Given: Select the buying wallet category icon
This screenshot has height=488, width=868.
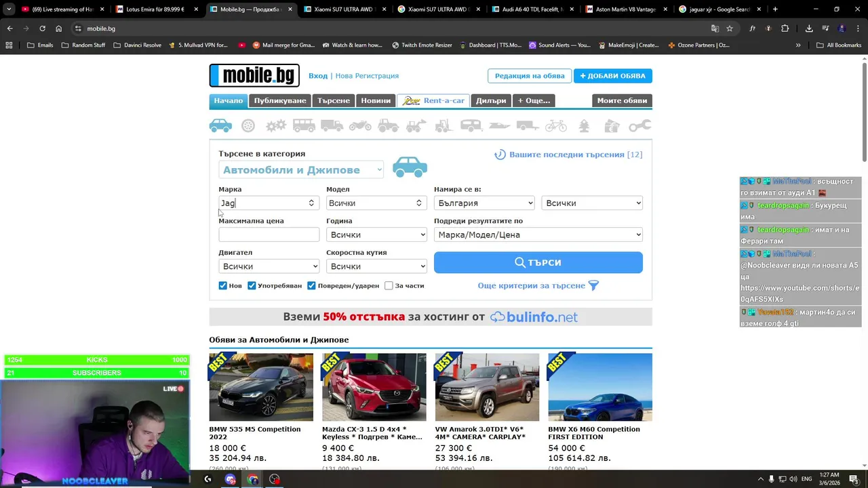Looking at the screenshot, I should pos(612,126).
